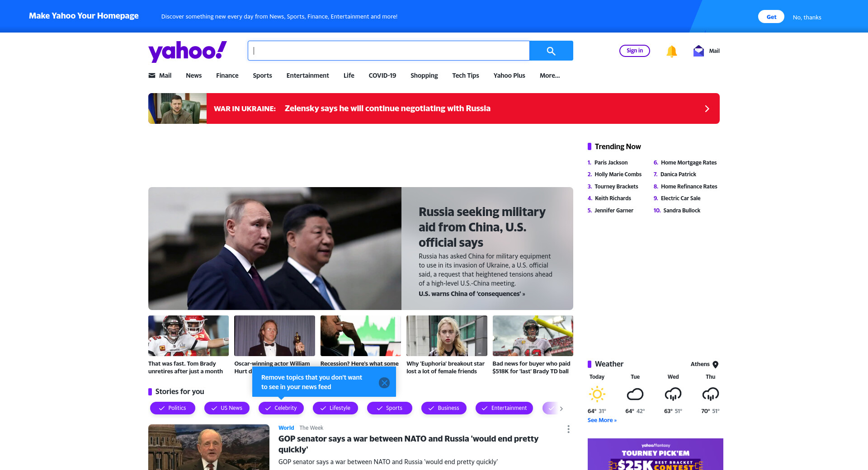
Task: Open the Entertainment navigation tab
Action: (x=307, y=75)
